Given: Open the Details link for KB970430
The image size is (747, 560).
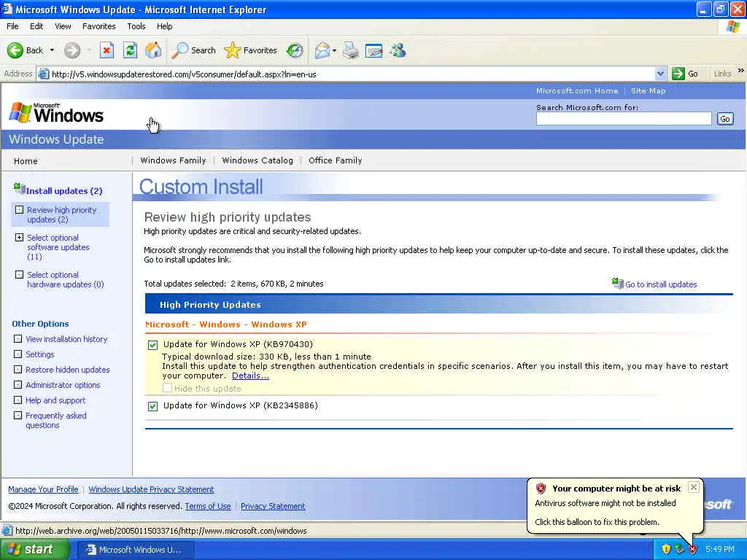Looking at the screenshot, I should (x=250, y=376).
